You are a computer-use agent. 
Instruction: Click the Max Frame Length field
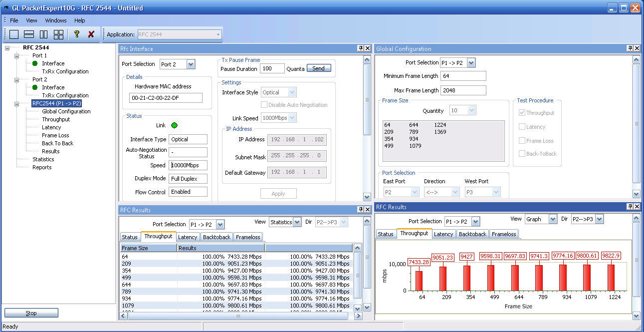pyautogui.click(x=463, y=90)
